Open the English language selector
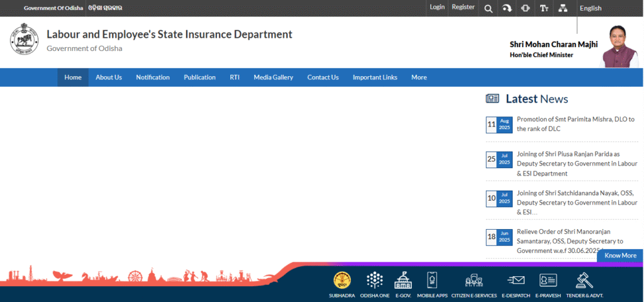 [591, 8]
